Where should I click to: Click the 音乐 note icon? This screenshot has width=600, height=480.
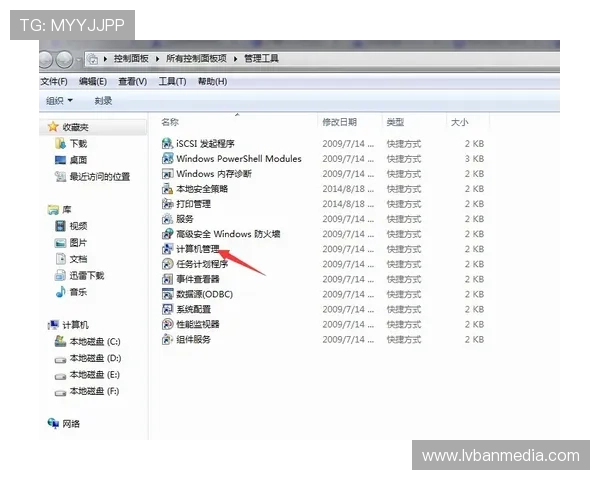[x=60, y=292]
